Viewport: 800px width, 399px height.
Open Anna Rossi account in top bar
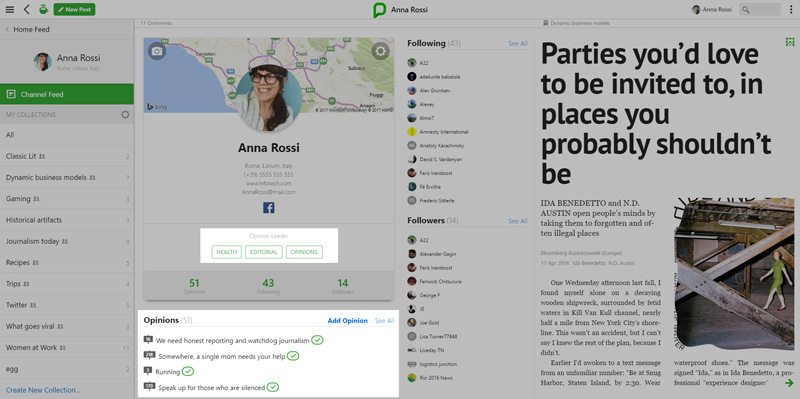711,9
